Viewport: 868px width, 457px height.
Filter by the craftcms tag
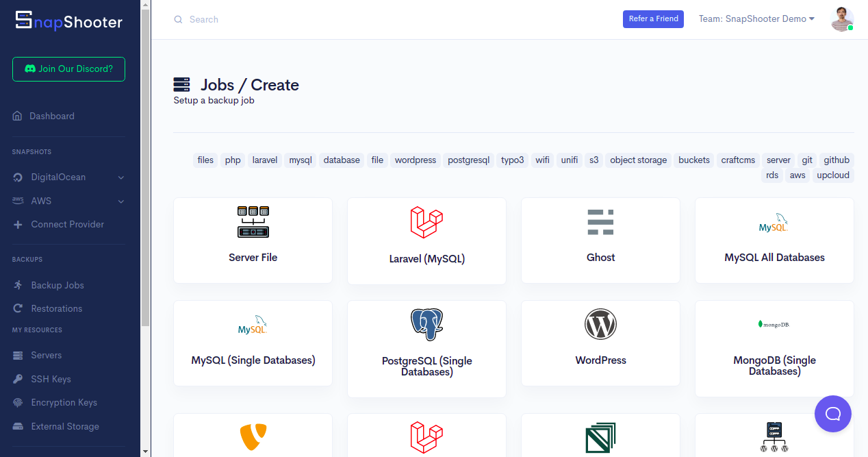coord(738,160)
